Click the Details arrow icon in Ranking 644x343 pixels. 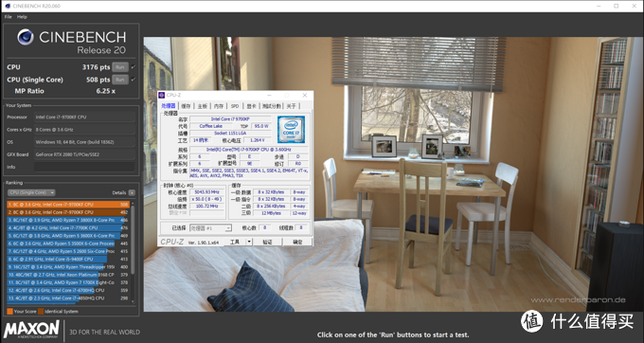132,192
